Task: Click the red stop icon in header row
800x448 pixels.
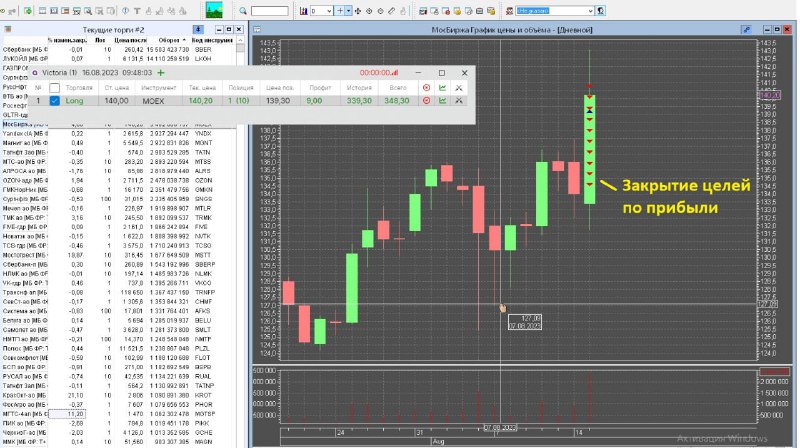Action: 426,87
